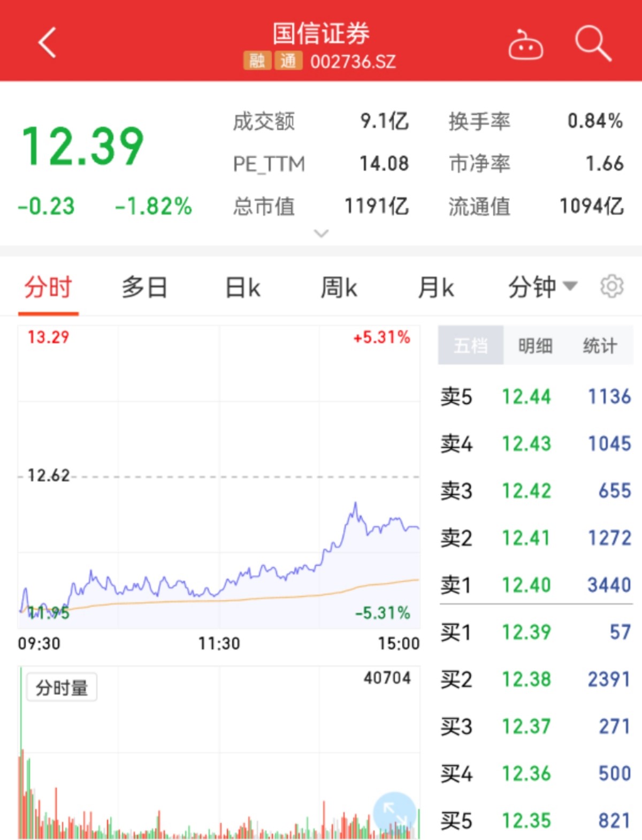The image size is (642, 840).
Task: Tap the price change -0.23
Action: pos(46,207)
